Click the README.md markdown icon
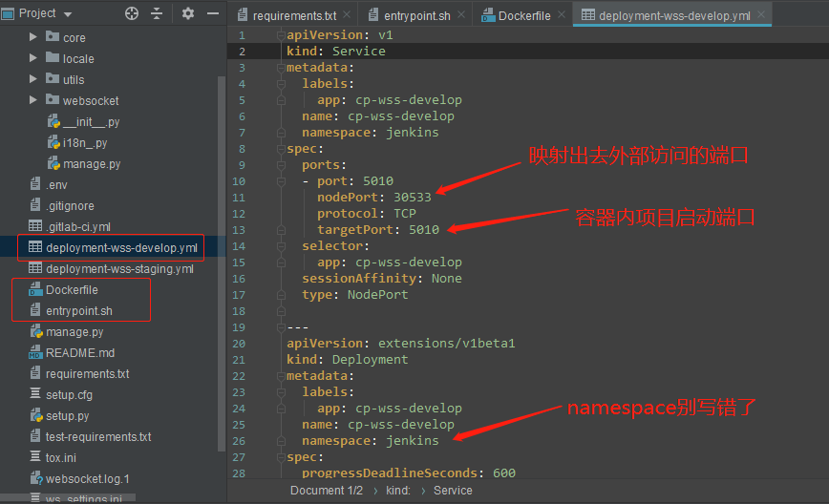Screen dimensions: 829x504 35,352
